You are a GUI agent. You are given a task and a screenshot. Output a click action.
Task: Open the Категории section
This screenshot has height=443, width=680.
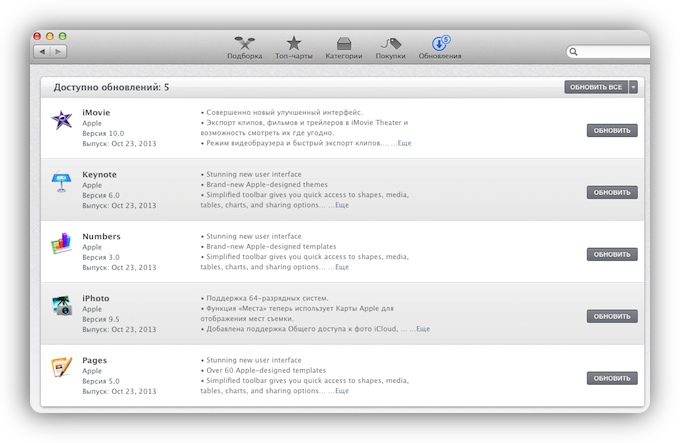click(343, 47)
